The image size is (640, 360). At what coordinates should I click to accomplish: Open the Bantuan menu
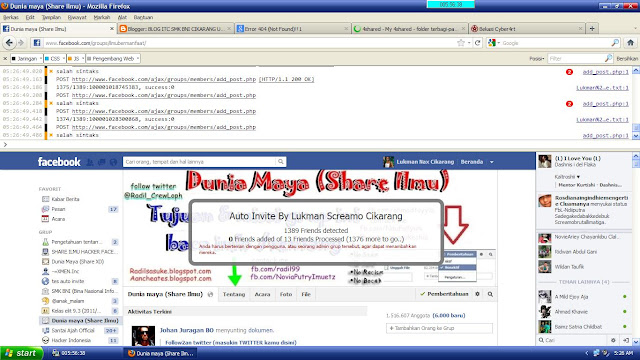point(143,17)
